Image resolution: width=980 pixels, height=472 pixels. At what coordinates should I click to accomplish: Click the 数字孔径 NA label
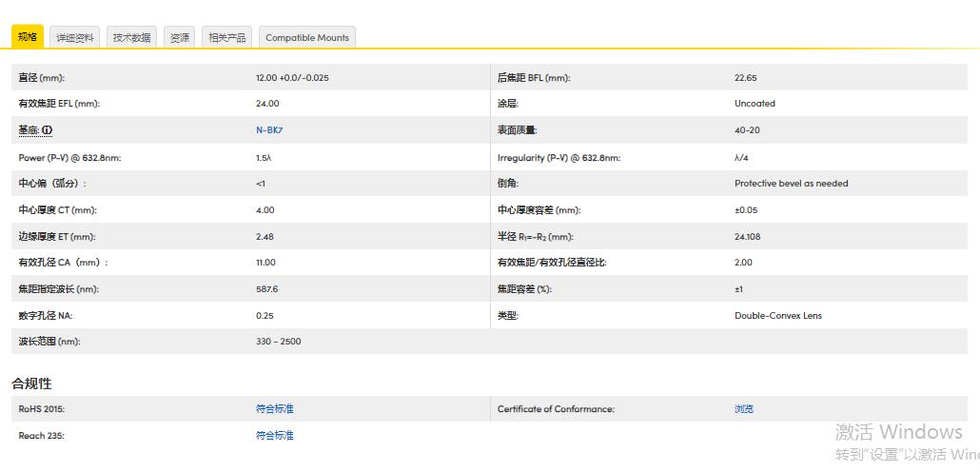point(46,316)
